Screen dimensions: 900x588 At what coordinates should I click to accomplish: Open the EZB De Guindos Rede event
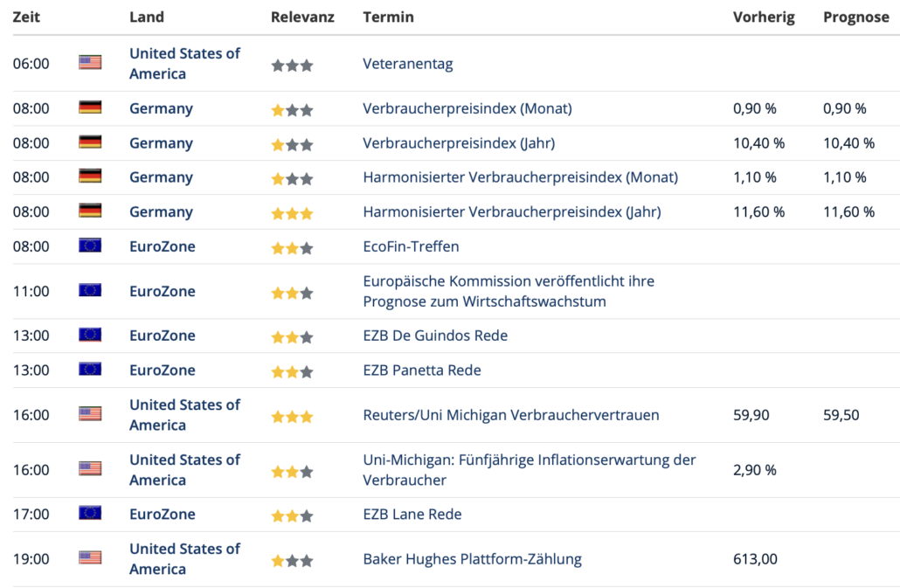(435, 335)
